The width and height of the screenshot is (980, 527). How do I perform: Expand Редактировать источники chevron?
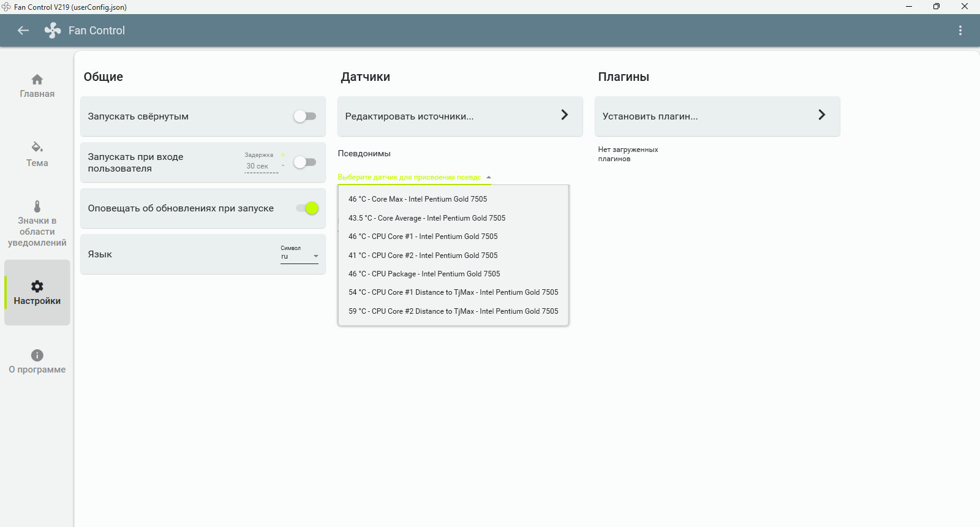pos(565,115)
